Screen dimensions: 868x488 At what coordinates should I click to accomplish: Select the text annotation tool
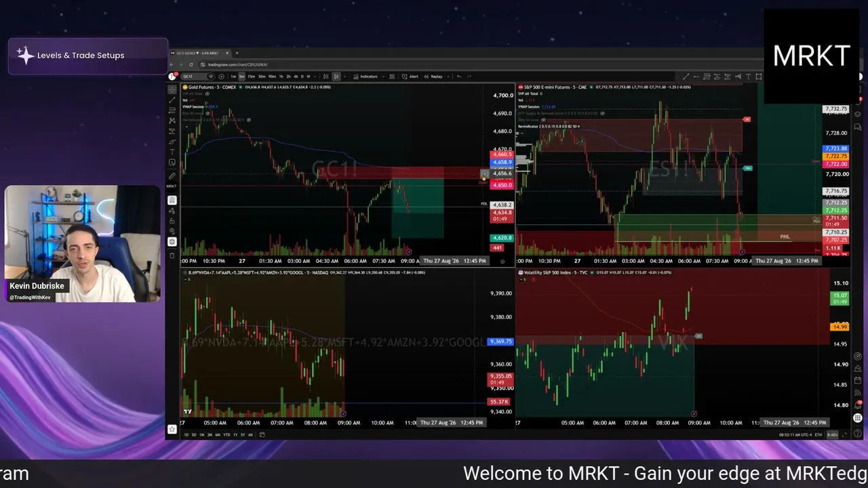pyautogui.click(x=172, y=152)
